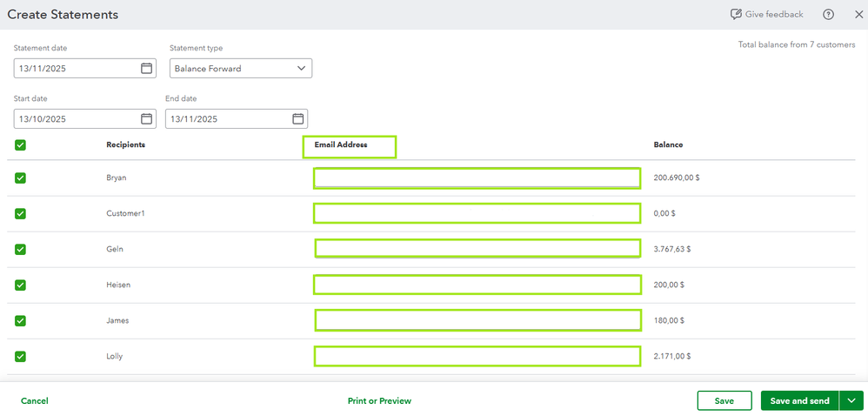Toggle the select-all recipients checkbox
This screenshot has height=416, width=868.
(x=21, y=145)
